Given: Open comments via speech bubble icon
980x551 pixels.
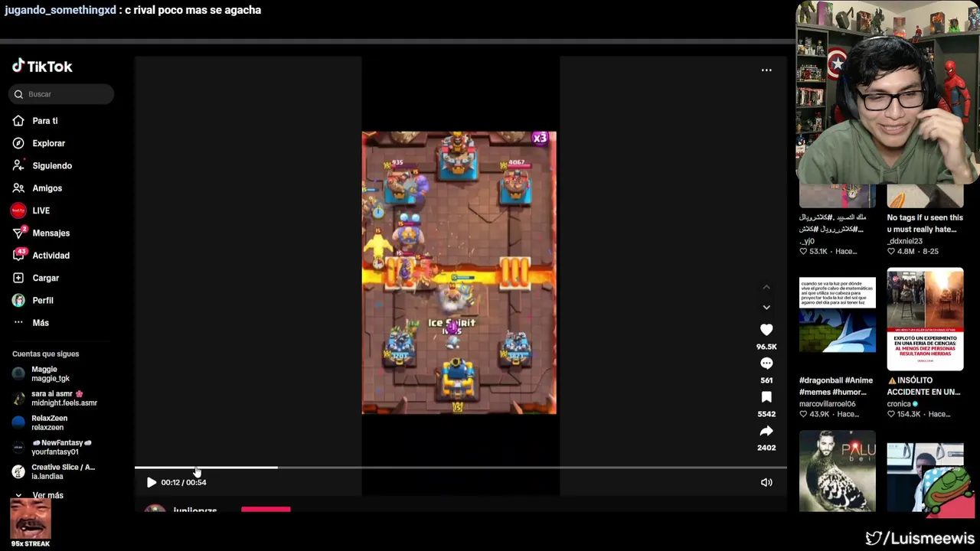Looking at the screenshot, I should click(766, 364).
